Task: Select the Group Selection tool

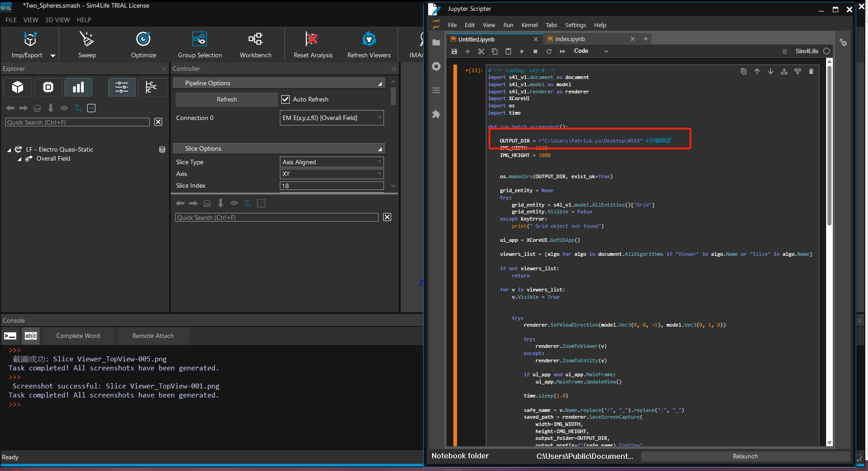Action: pyautogui.click(x=200, y=40)
